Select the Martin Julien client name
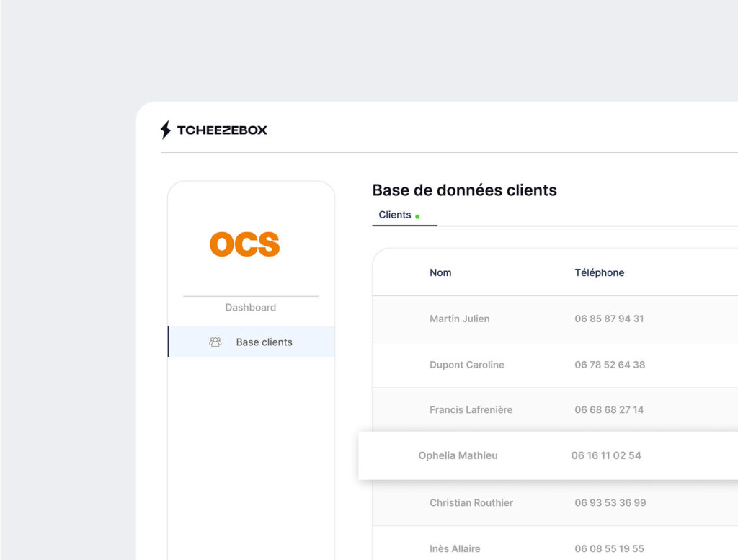The height and width of the screenshot is (560, 738). pyautogui.click(x=459, y=319)
